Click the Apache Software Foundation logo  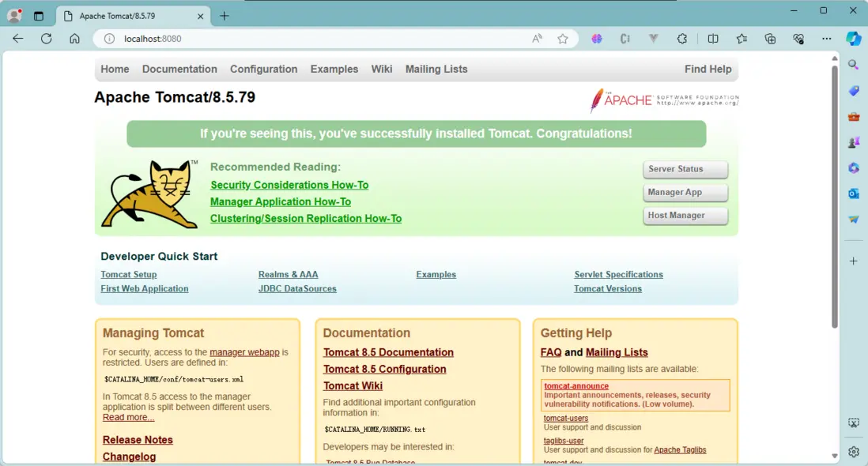[664, 100]
